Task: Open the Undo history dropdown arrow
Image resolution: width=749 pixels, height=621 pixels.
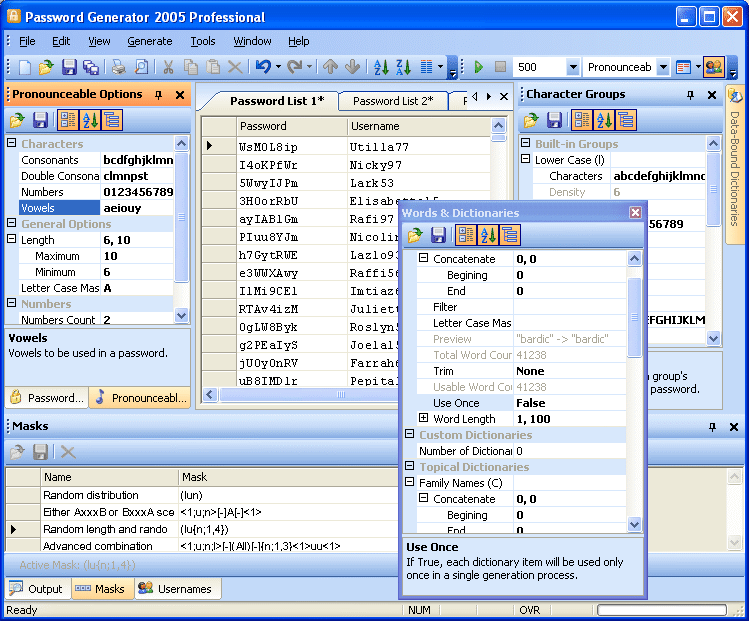Action: 278,67
